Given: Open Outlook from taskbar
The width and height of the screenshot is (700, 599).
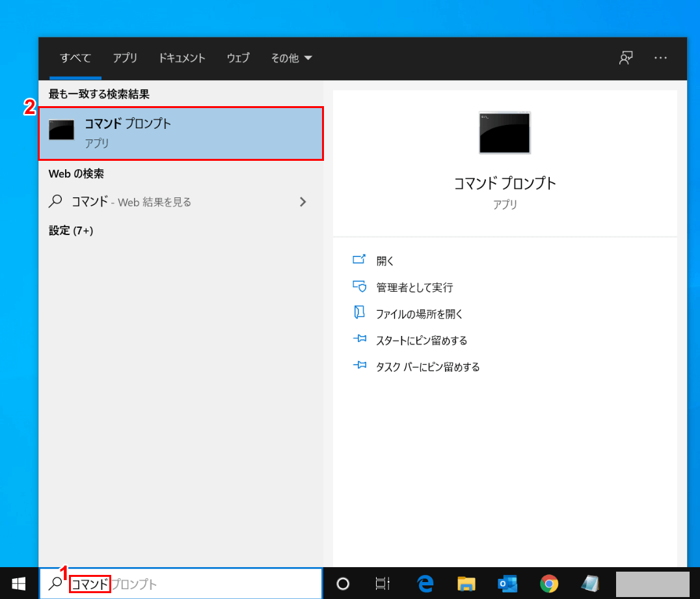Looking at the screenshot, I should point(507,583).
